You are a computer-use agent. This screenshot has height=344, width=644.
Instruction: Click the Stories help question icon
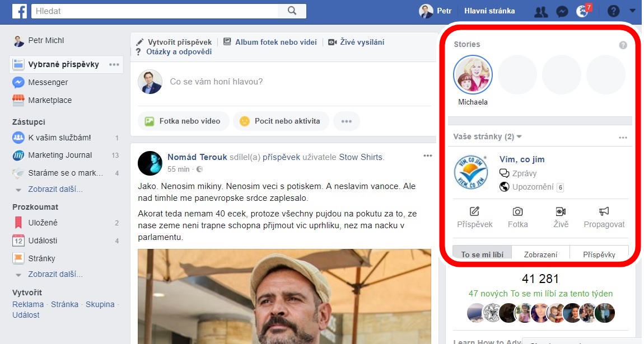[x=623, y=45]
